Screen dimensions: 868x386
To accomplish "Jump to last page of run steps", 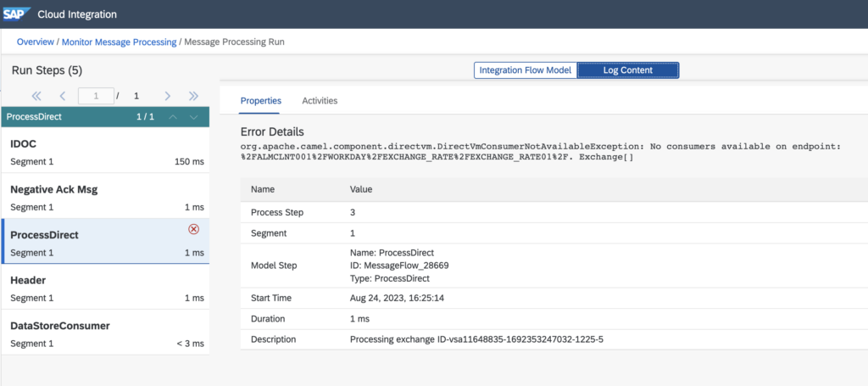I will click(x=193, y=96).
